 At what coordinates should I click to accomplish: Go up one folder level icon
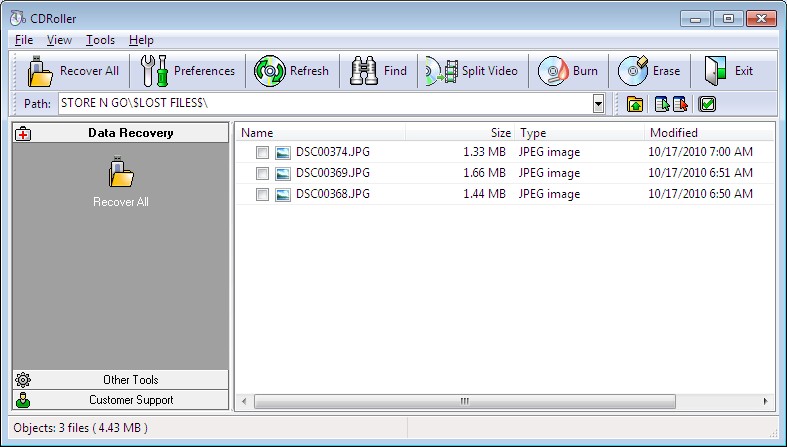[635, 104]
